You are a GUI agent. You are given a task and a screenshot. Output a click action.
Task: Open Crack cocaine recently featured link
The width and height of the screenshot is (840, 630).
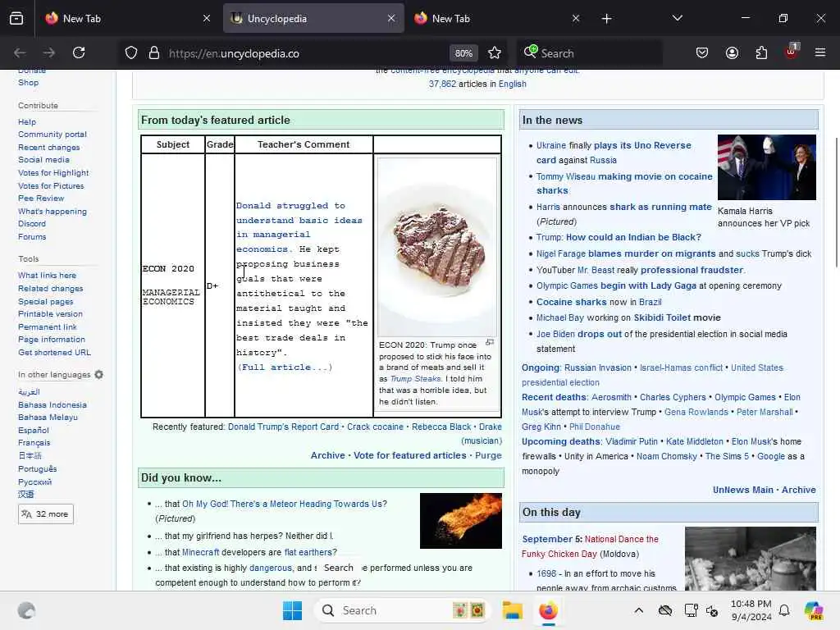pos(375,427)
